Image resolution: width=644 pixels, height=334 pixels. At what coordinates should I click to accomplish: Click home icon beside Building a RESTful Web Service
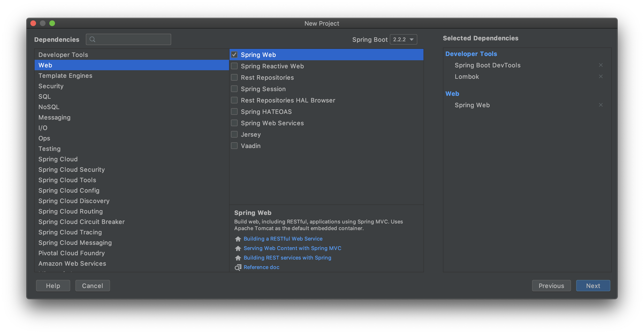tap(238, 239)
